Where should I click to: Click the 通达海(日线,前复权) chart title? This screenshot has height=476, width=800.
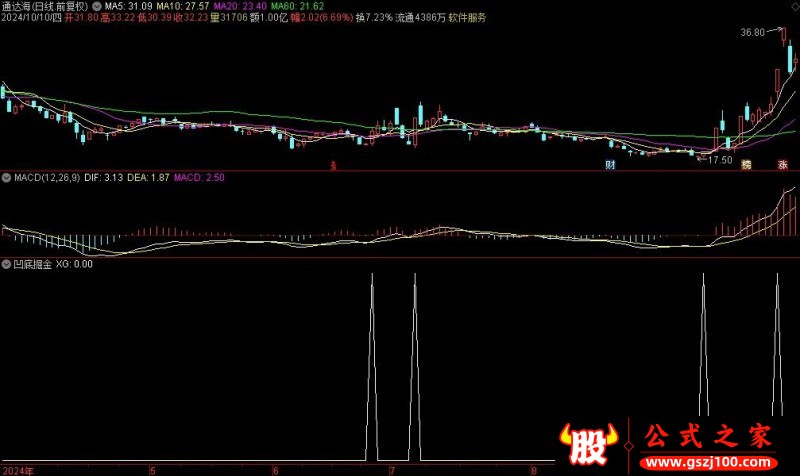coord(45,7)
